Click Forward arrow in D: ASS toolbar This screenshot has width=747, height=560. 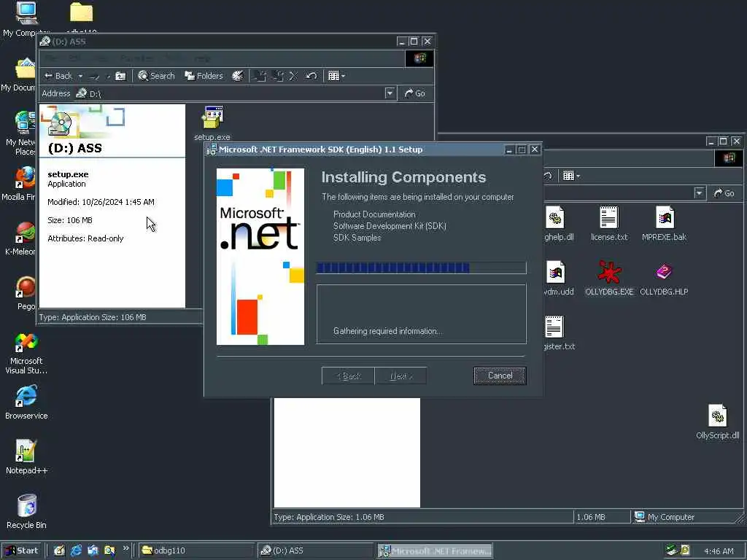[94, 76]
